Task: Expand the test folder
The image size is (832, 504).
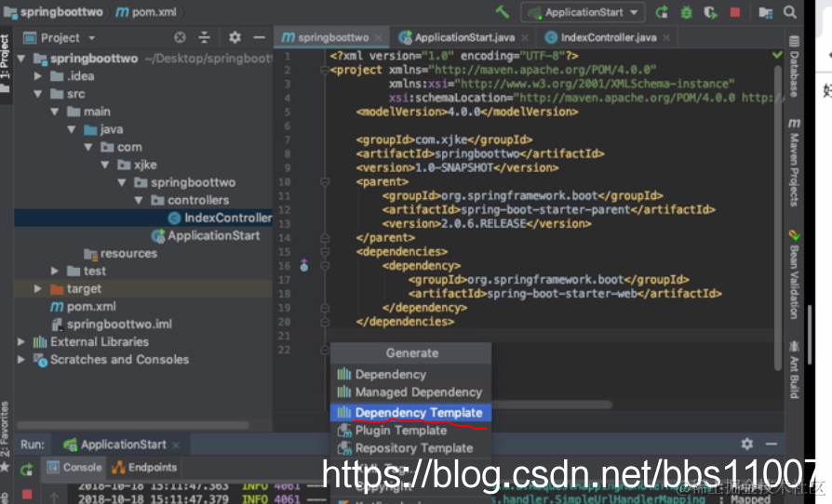Action: pos(55,271)
